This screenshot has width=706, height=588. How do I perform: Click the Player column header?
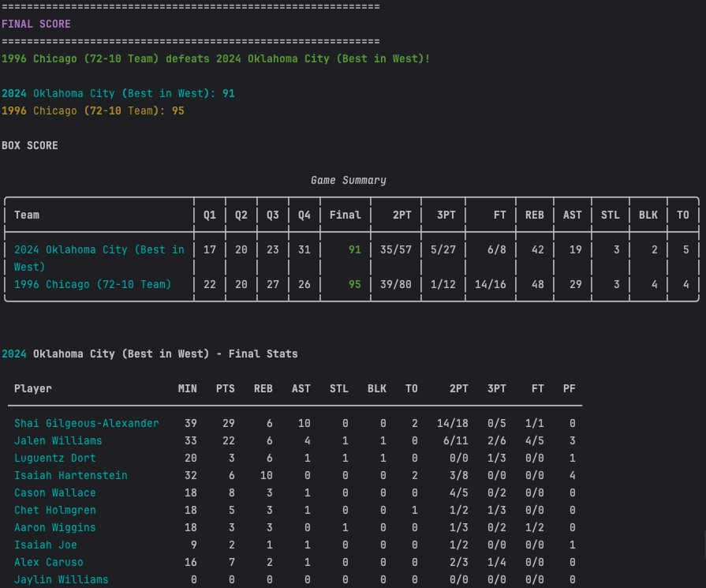click(x=33, y=388)
